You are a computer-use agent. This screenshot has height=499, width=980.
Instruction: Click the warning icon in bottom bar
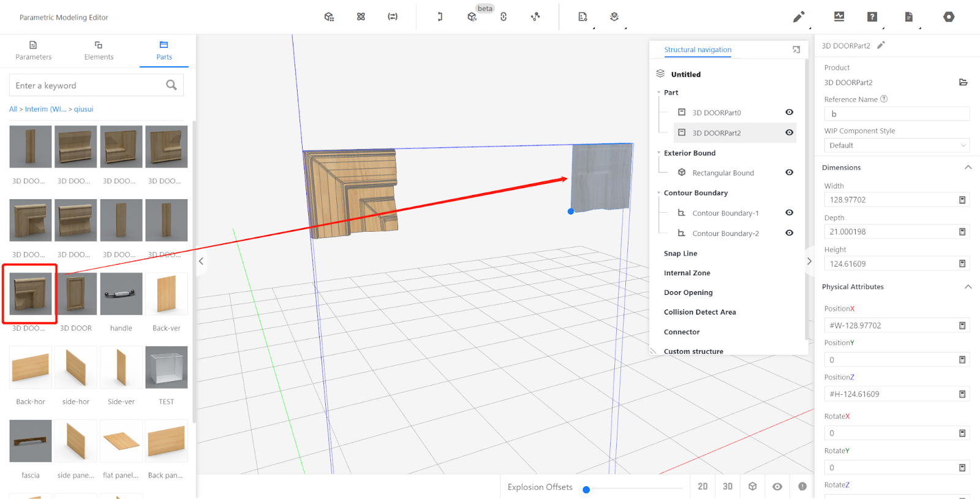[x=802, y=487]
